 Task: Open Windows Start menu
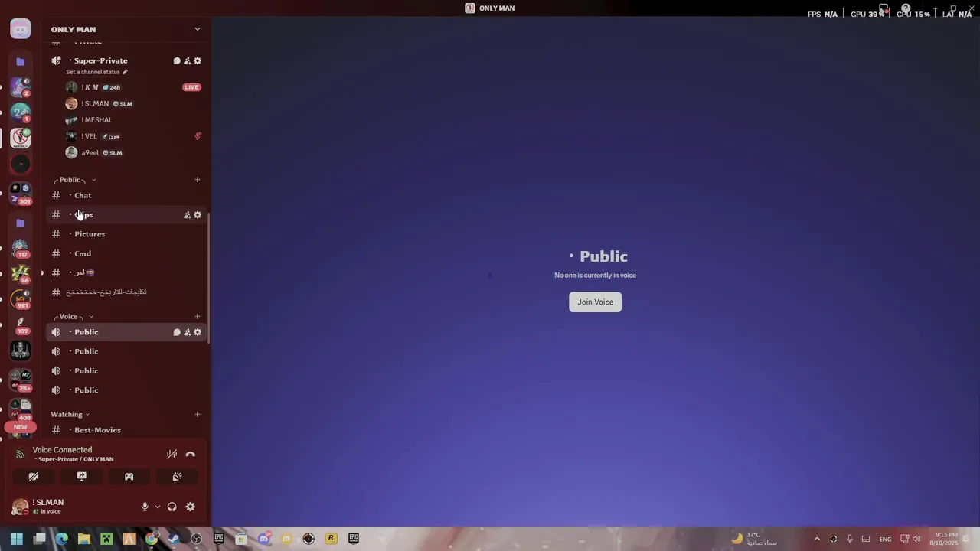17,539
